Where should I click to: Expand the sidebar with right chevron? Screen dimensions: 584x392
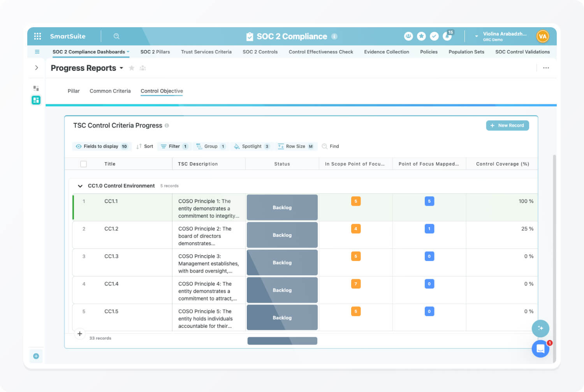[37, 68]
